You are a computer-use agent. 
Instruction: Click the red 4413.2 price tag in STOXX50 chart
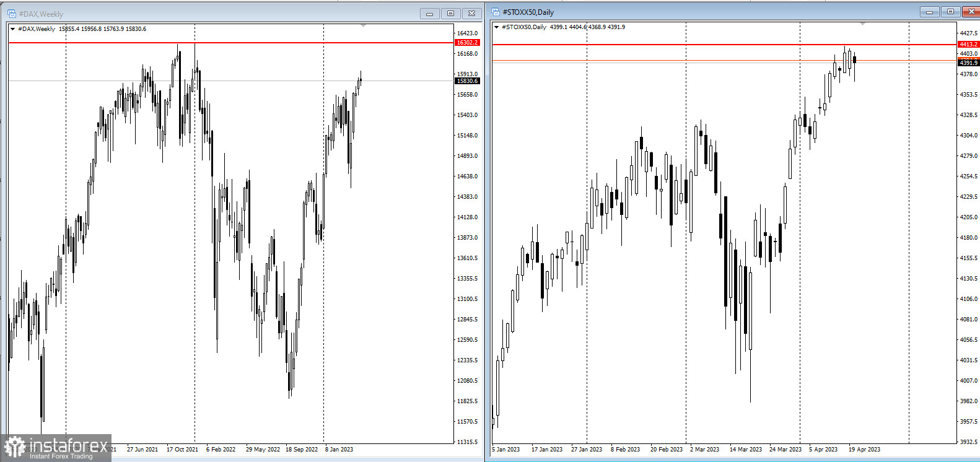[968, 45]
